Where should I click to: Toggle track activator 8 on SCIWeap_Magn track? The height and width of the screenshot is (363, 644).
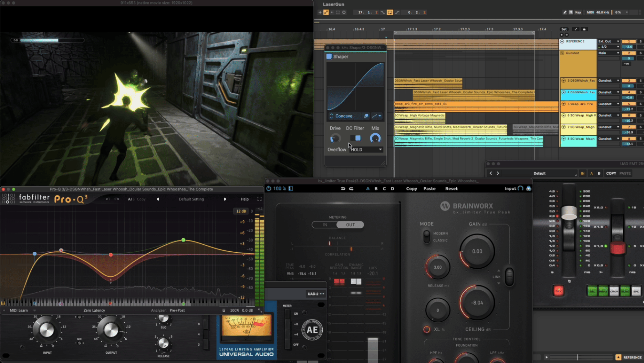coord(629,139)
